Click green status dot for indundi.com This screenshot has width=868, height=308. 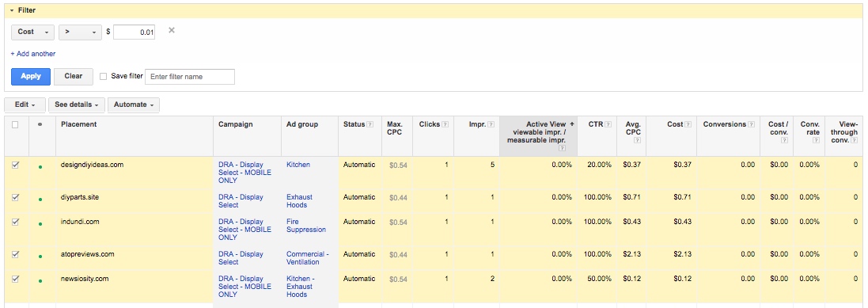point(40,224)
